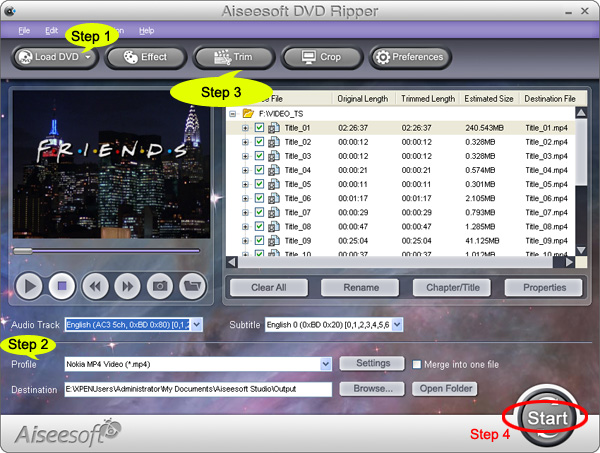Click the fast forward button
600x453 pixels.
(x=127, y=286)
